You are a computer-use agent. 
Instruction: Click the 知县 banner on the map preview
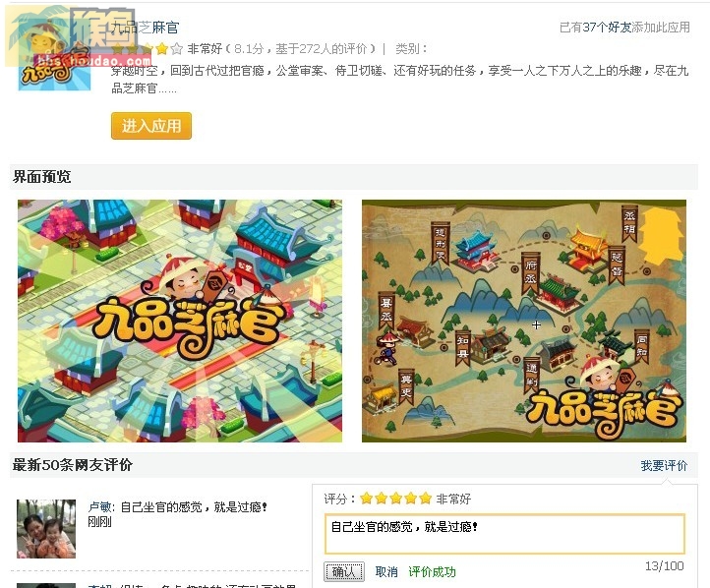coord(462,347)
